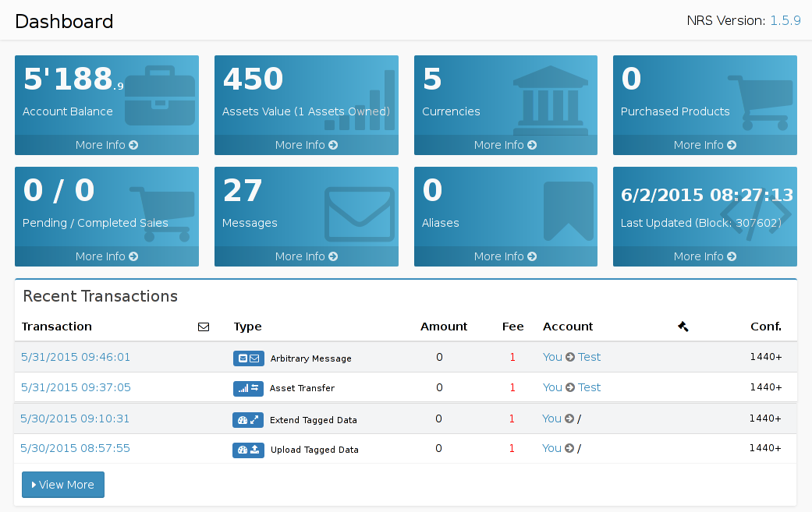Click the View More button

(63, 485)
